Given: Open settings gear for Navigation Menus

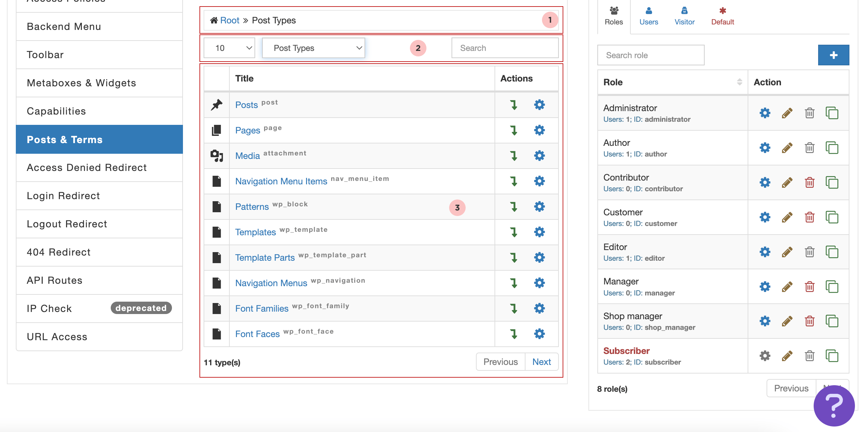Looking at the screenshot, I should [539, 283].
